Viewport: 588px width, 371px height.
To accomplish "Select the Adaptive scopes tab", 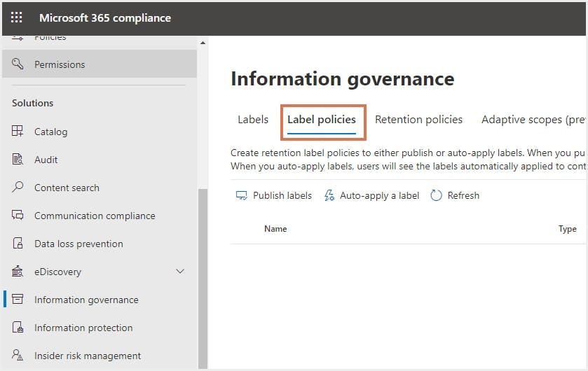I will [x=533, y=120].
